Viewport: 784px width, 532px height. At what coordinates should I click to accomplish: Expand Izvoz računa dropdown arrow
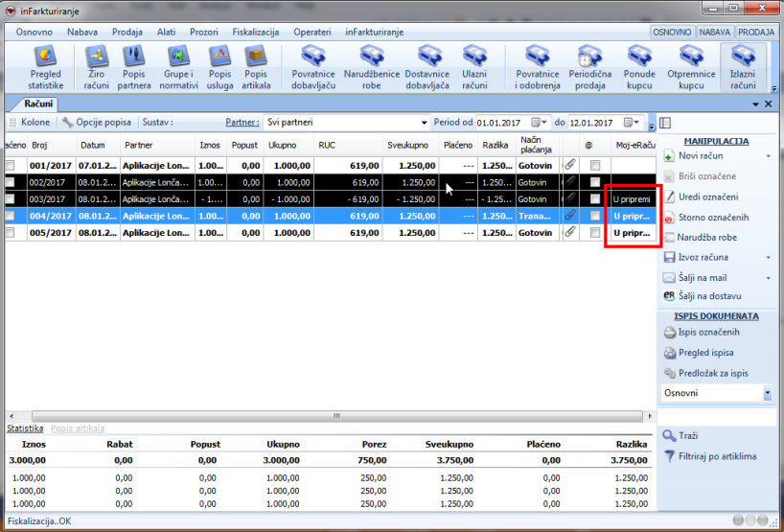[x=768, y=258]
